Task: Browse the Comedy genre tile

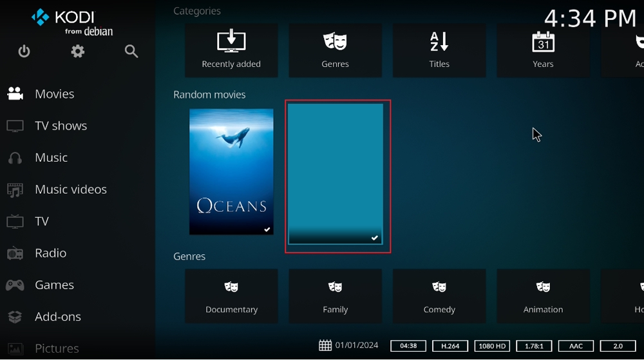Action: (x=439, y=296)
